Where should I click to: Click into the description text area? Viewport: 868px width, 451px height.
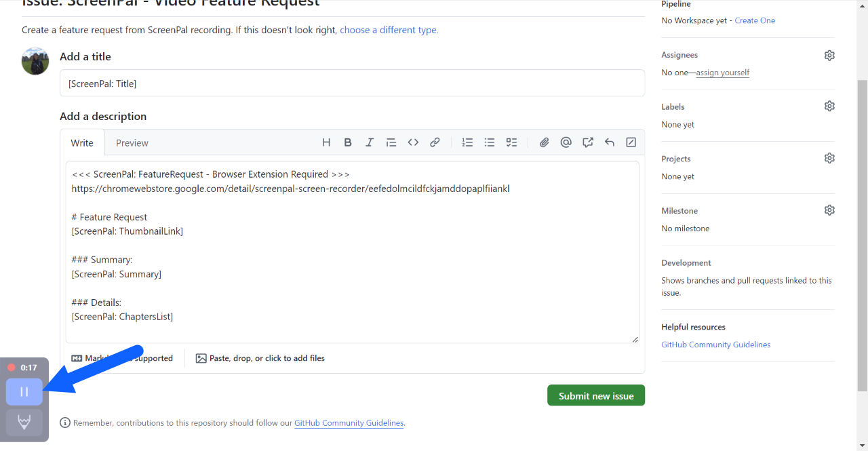[x=352, y=252]
